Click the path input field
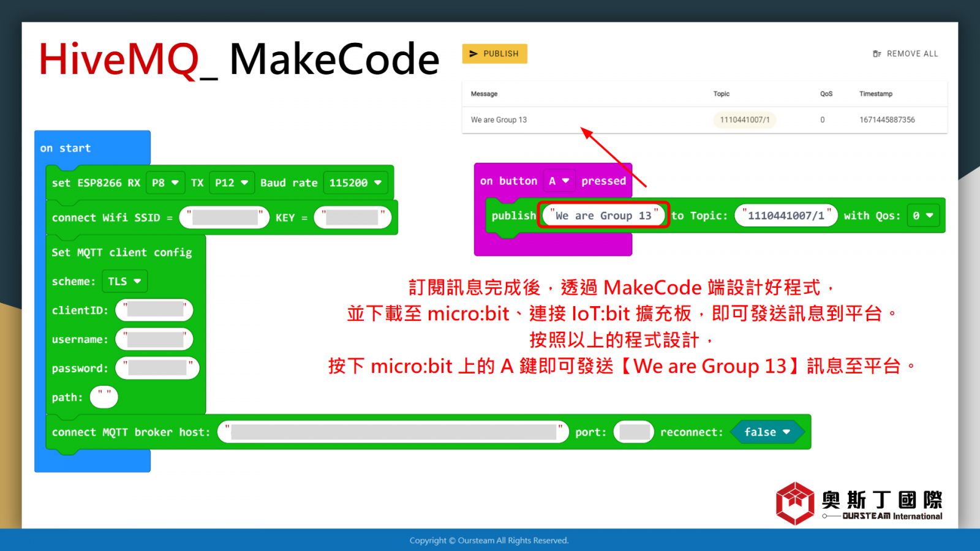The image size is (980, 551). click(104, 397)
